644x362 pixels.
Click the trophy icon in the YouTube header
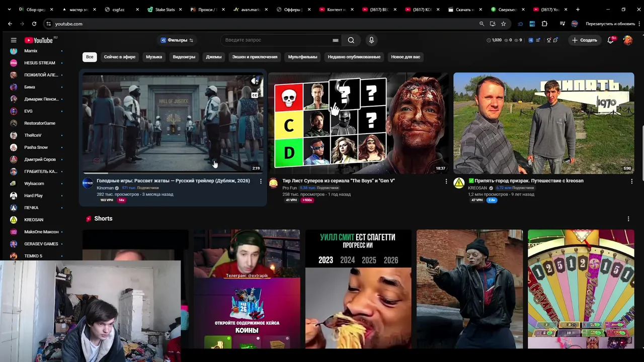(x=549, y=40)
